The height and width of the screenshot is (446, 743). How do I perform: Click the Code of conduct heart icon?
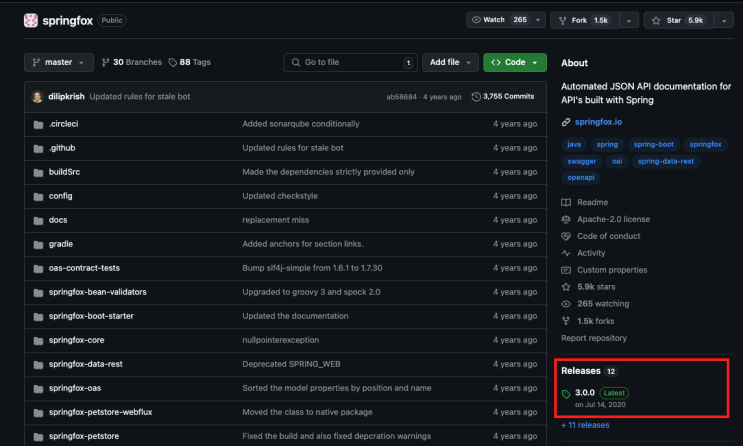(x=566, y=236)
